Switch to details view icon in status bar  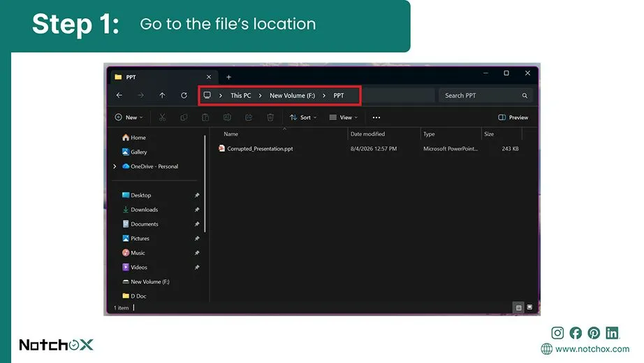[x=519, y=308]
